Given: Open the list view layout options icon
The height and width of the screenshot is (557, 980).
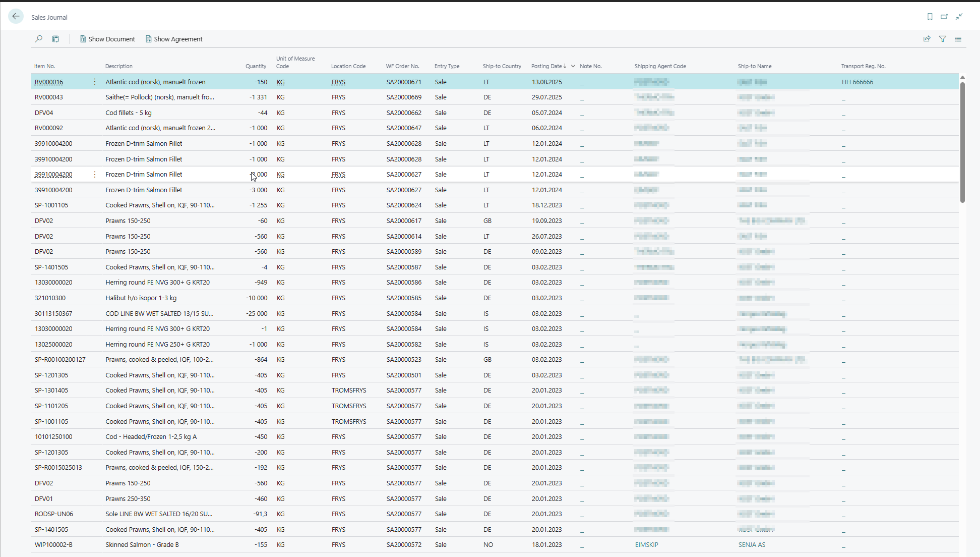Looking at the screenshot, I should (x=958, y=39).
